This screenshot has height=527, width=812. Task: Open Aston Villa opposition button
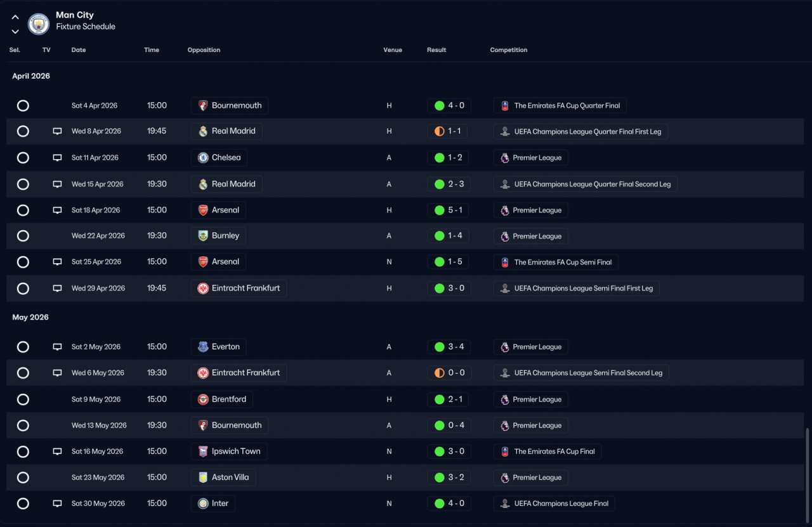click(223, 478)
